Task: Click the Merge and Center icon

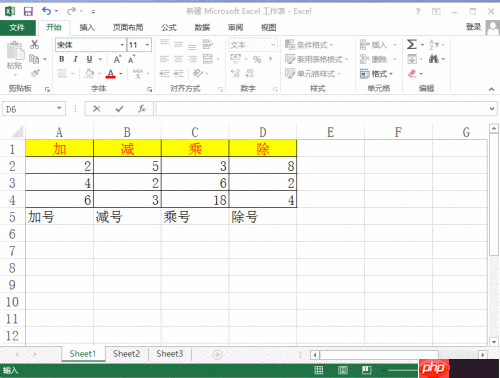Action: pos(208,59)
